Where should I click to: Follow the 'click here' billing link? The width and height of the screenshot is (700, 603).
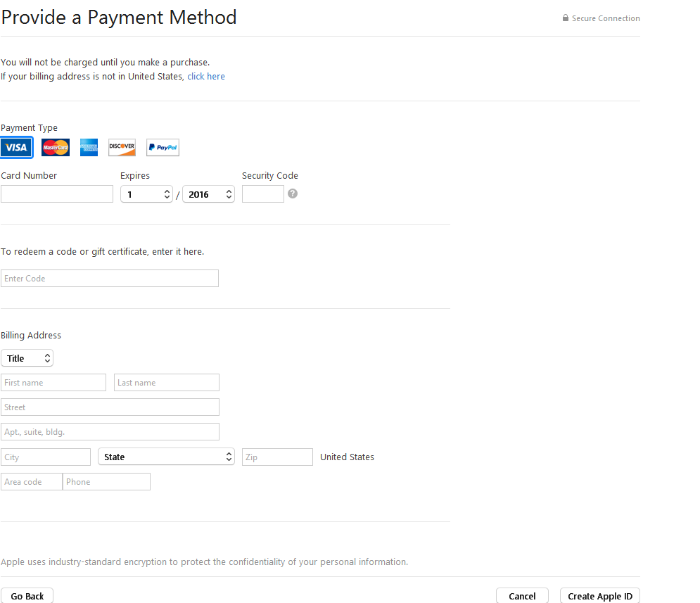(206, 76)
